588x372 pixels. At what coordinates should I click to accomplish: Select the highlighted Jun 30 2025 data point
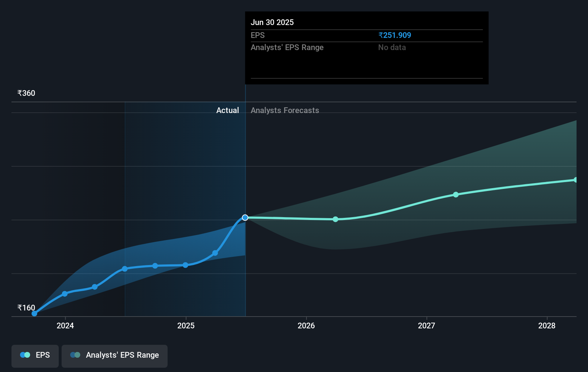tap(245, 217)
